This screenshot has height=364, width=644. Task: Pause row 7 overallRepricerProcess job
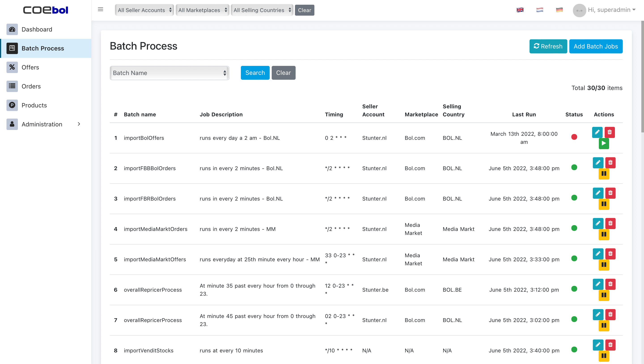click(604, 326)
